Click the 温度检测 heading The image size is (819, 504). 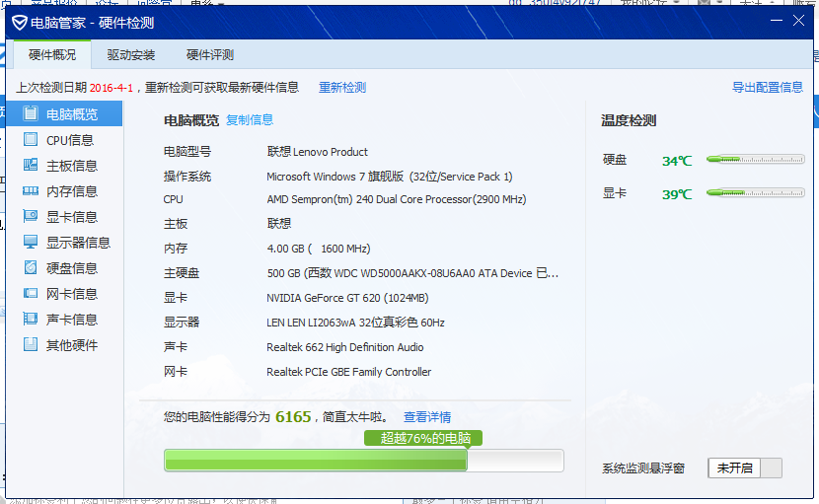coord(629,120)
